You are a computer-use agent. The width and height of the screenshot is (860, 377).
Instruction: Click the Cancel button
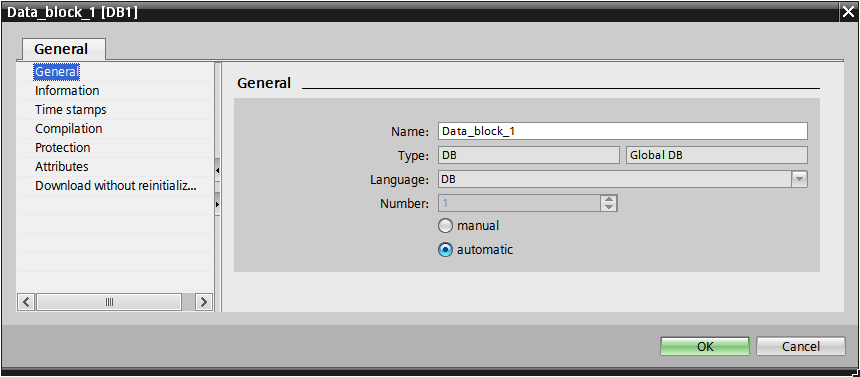click(801, 346)
